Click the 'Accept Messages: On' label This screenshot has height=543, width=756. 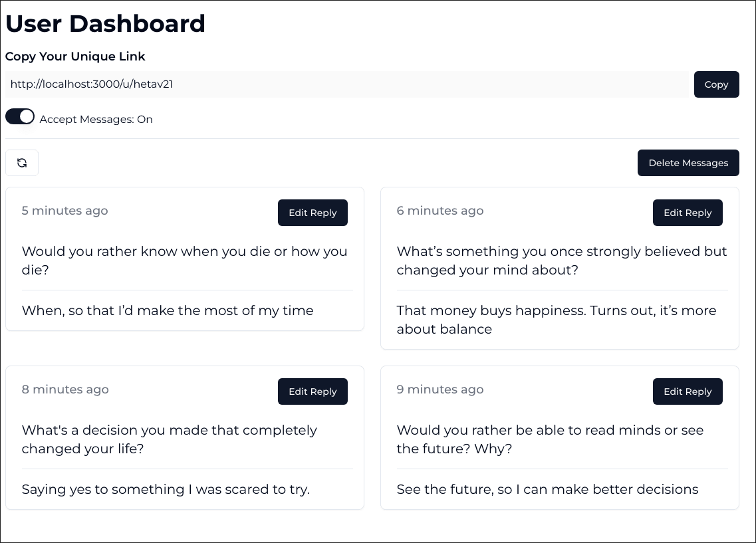tap(96, 120)
